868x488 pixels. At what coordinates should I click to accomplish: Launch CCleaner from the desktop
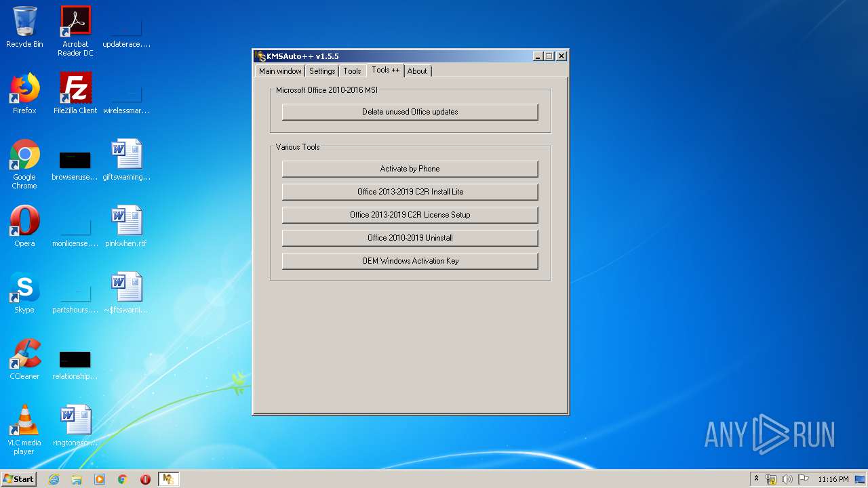pos(24,359)
